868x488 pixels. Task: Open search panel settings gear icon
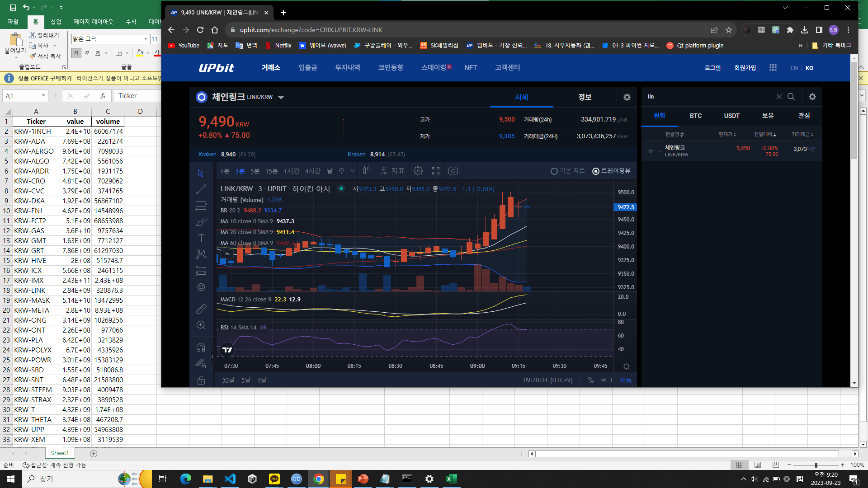click(812, 97)
